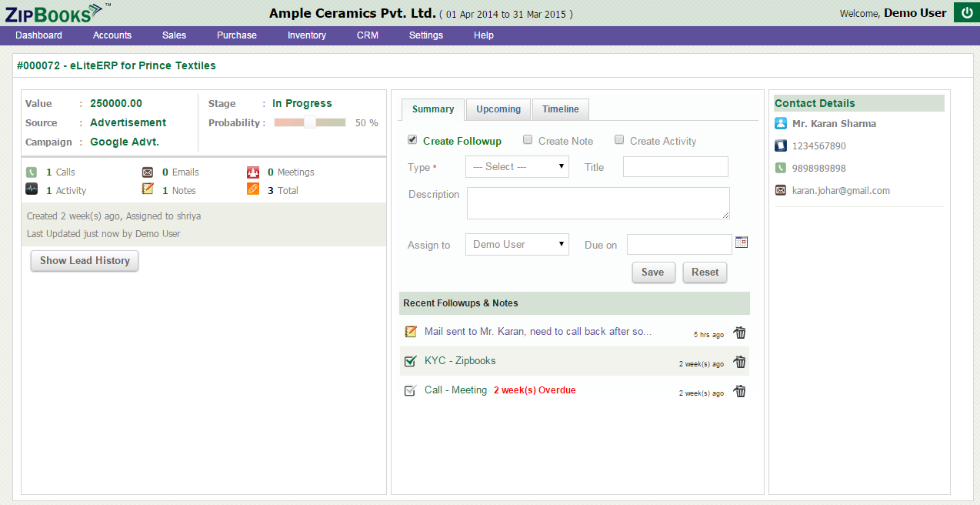Click the orange Total icon
Viewport: 980px width, 505px height.
point(253,189)
